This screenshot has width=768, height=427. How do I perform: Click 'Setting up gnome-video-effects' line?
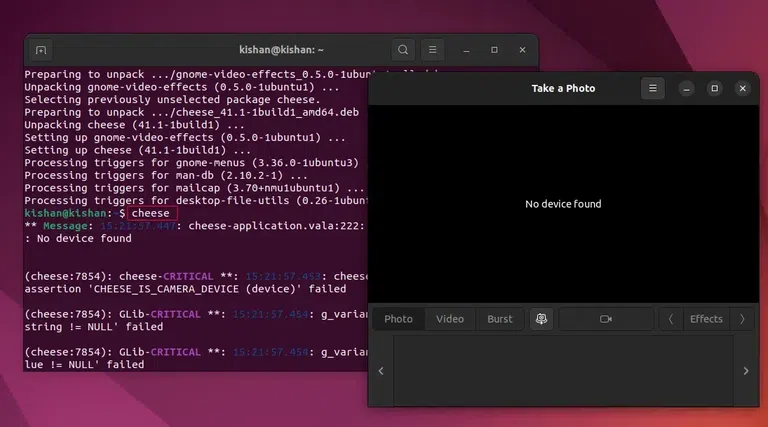tap(185, 138)
